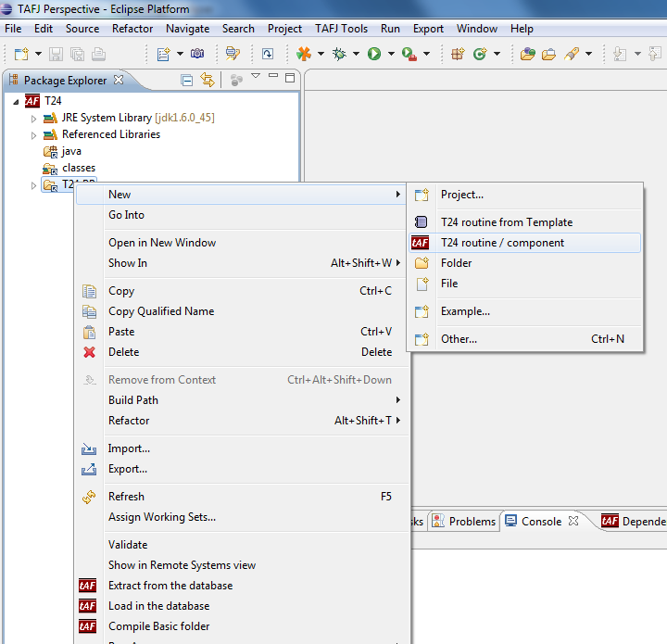Click the Refresh icon in context menu
The width and height of the screenshot is (667, 644).
(89, 497)
